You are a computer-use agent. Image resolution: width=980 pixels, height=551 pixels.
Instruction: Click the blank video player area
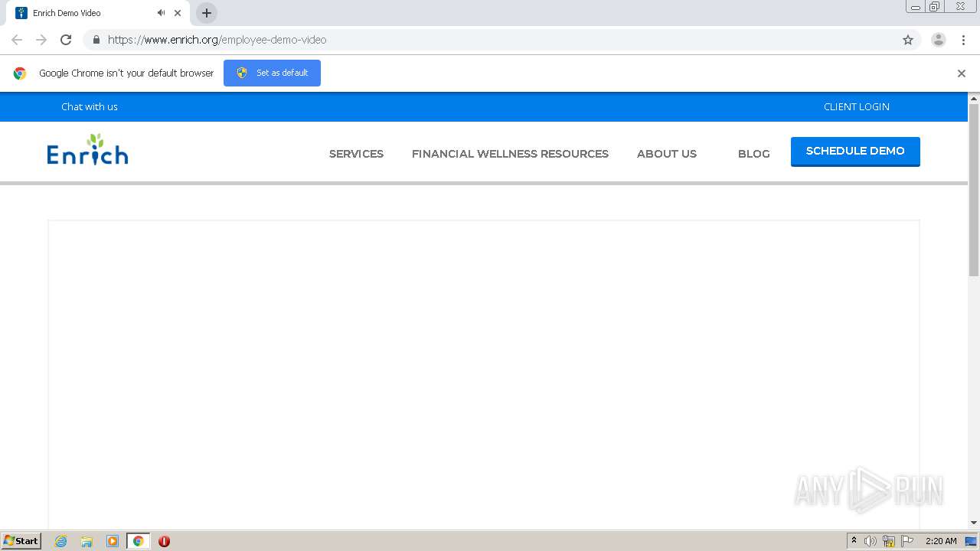484,374
